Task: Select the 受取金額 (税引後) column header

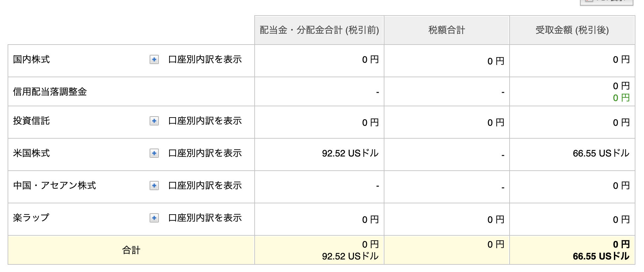Action: pyautogui.click(x=572, y=30)
